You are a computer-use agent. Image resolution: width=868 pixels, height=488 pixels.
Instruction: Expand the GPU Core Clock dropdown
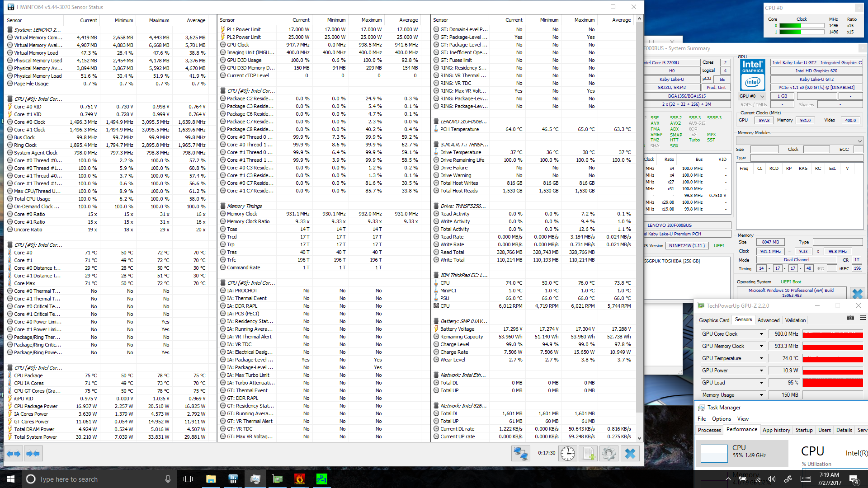(x=761, y=334)
